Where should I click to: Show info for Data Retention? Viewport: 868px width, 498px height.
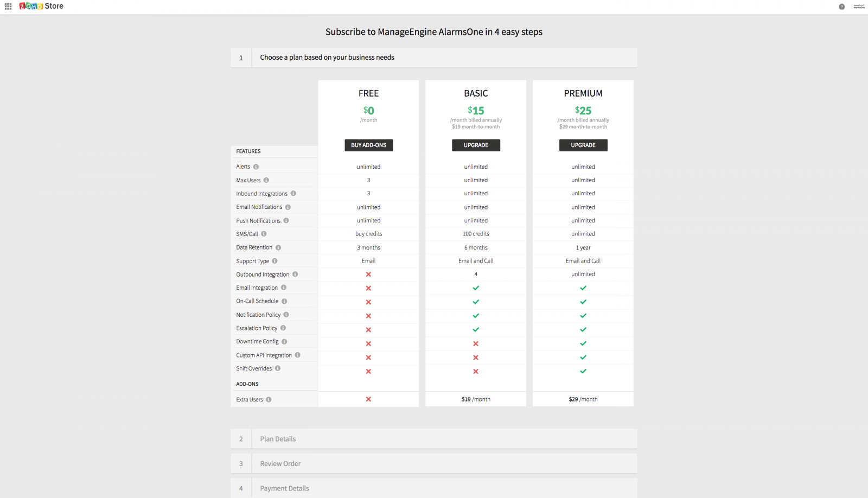[x=278, y=247]
